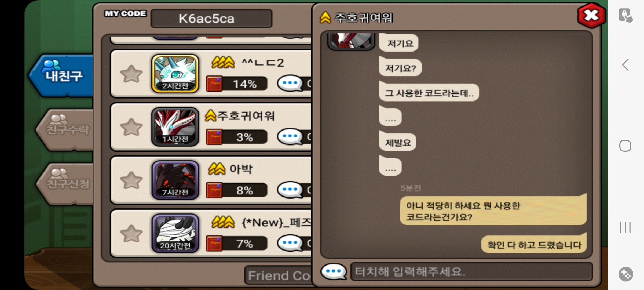This screenshot has height=290, width=644.
Task: Tap the Android back arrow
Action: (625, 65)
